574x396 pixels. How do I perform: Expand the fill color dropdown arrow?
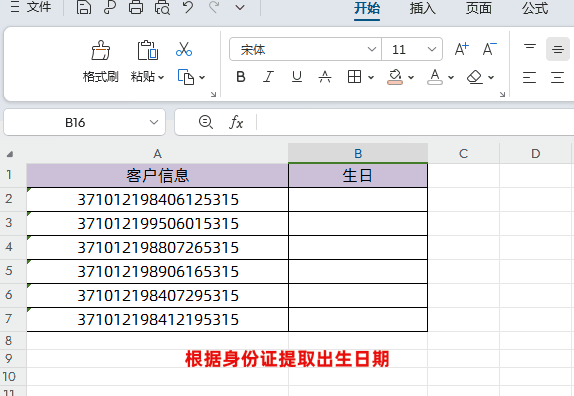[x=411, y=78]
